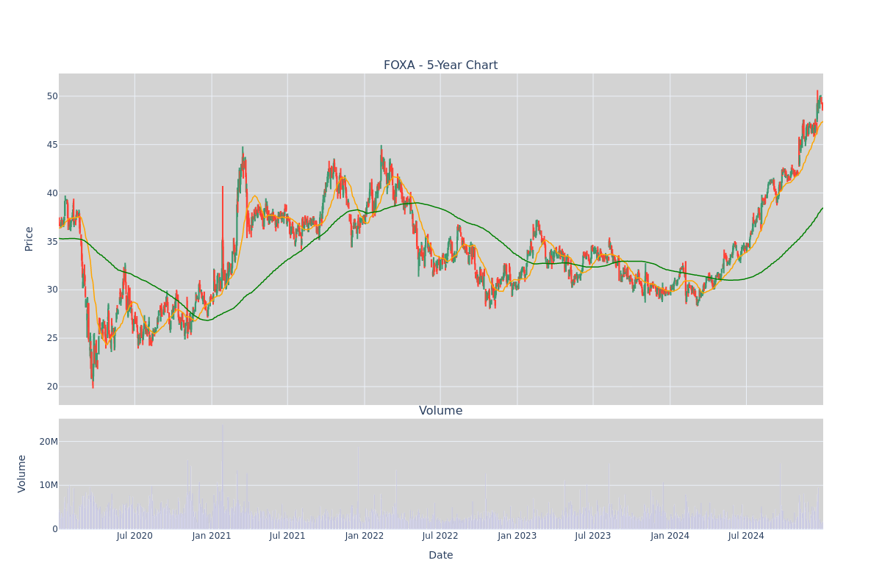The height and width of the screenshot is (588, 882).
Task: Select the price tick label "30"
Action: click(52, 290)
